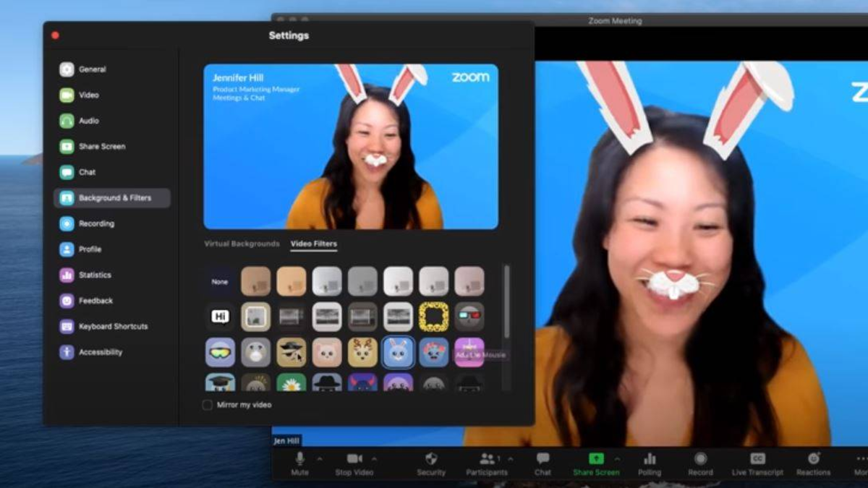Open the Security shield options
868x488 pixels.
click(x=431, y=458)
